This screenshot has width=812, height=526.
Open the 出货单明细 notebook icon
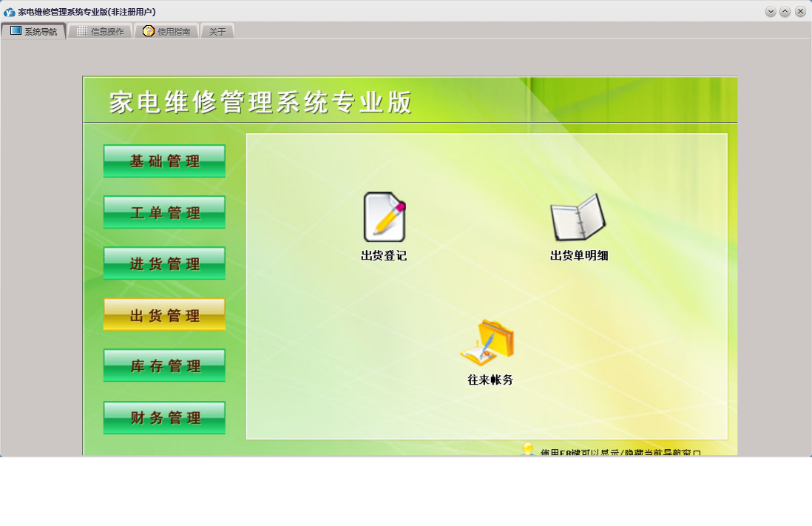[578, 218]
